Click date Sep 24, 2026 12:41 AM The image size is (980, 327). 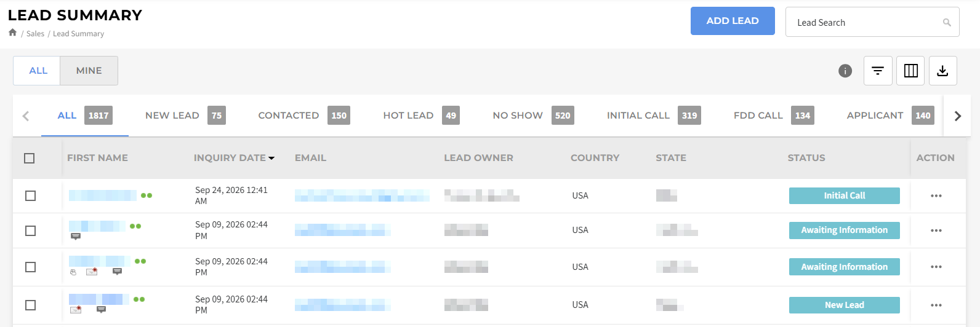click(231, 195)
